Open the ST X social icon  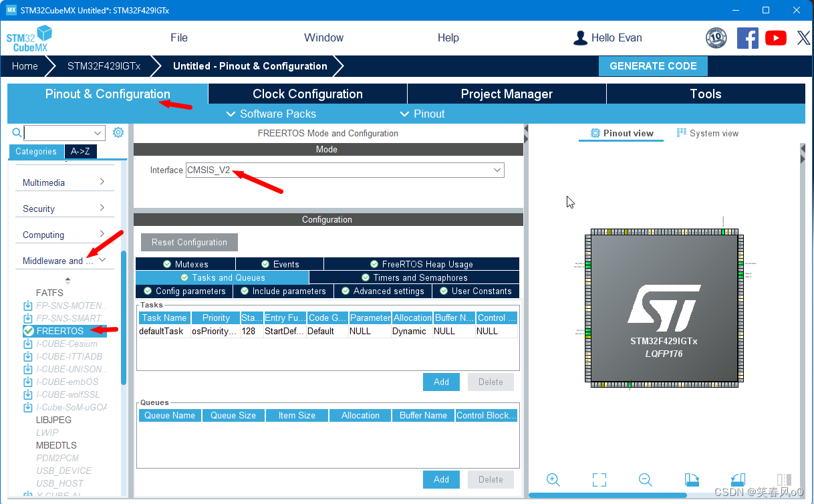804,38
